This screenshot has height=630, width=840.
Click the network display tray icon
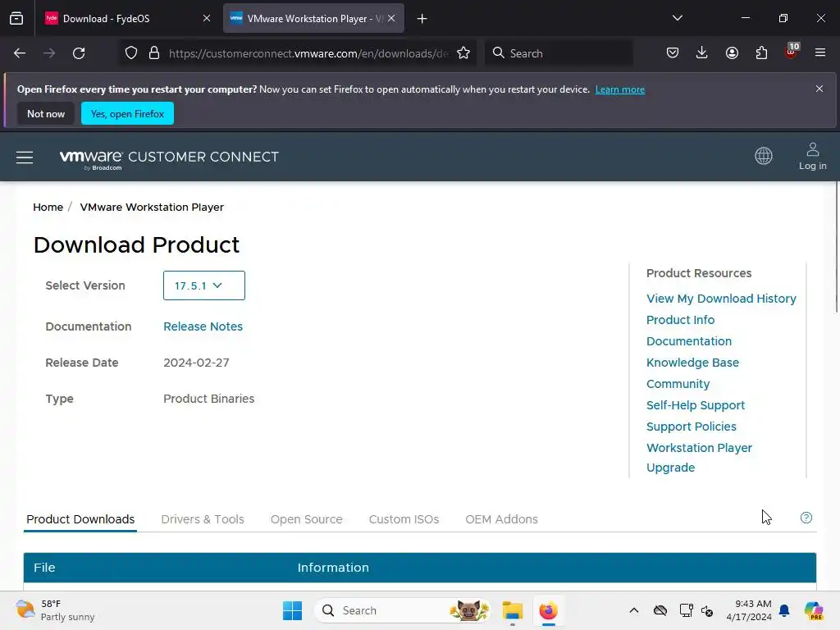click(687, 610)
